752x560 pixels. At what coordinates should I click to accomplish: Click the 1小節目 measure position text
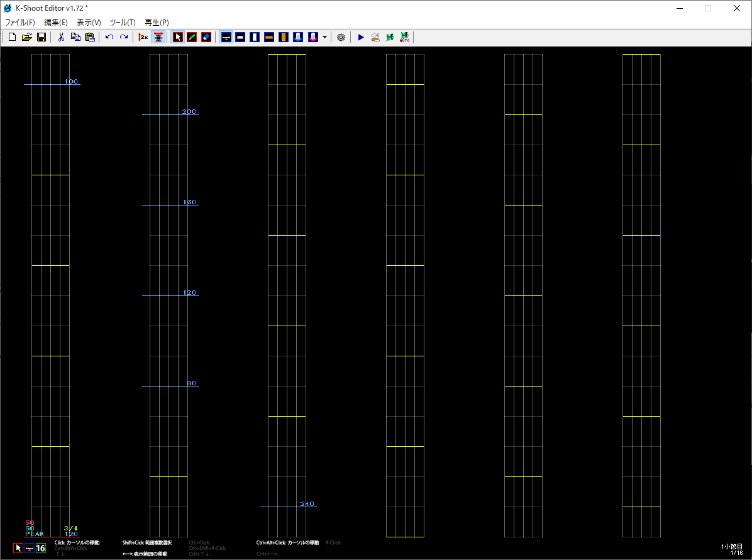click(732, 547)
